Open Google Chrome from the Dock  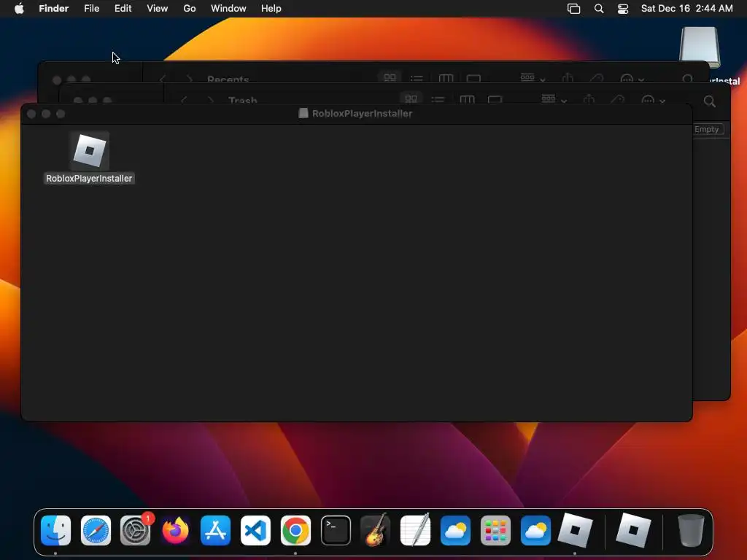click(295, 530)
